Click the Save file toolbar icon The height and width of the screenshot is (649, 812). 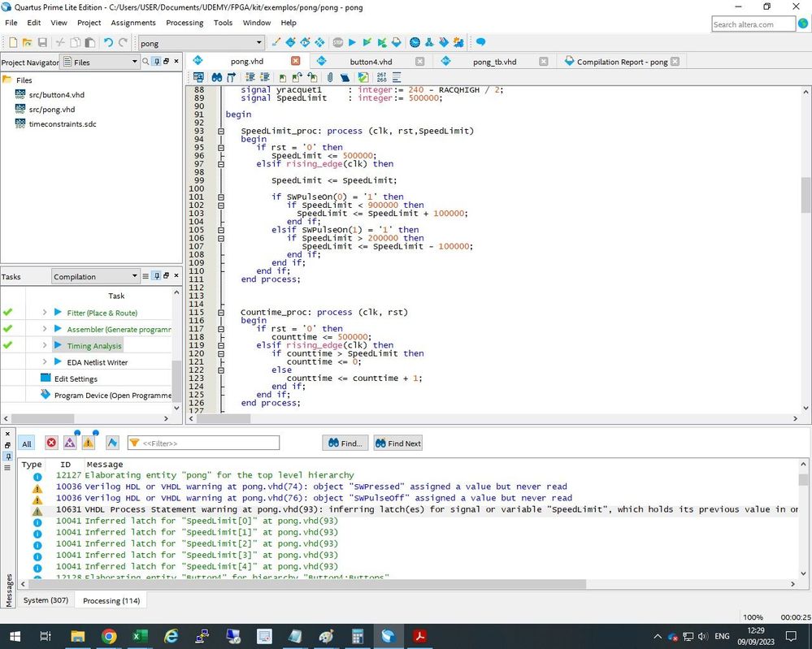[42, 42]
